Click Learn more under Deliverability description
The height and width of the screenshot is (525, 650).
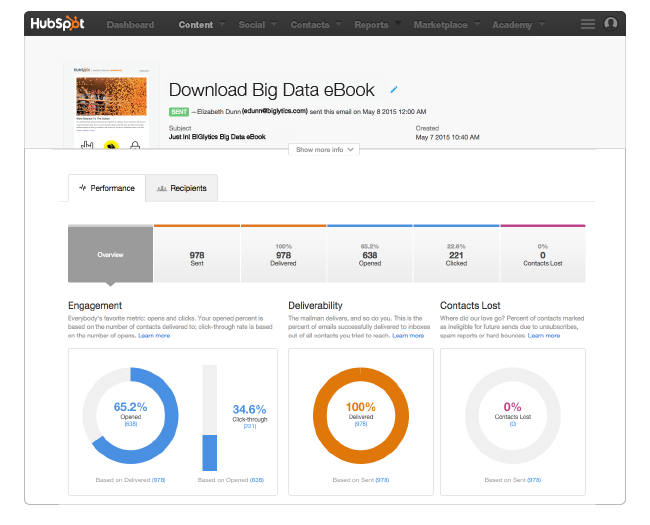pyautogui.click(x=408, y=336)
